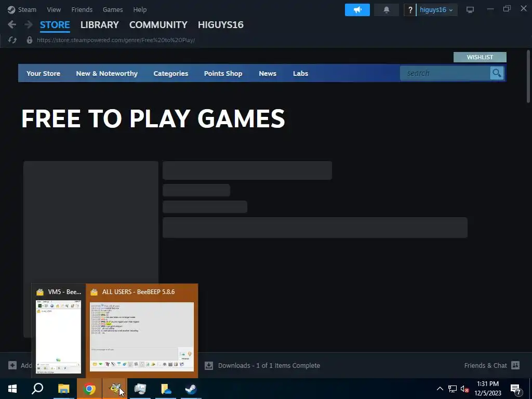Switch to the STORE tab

coord(55,25)
